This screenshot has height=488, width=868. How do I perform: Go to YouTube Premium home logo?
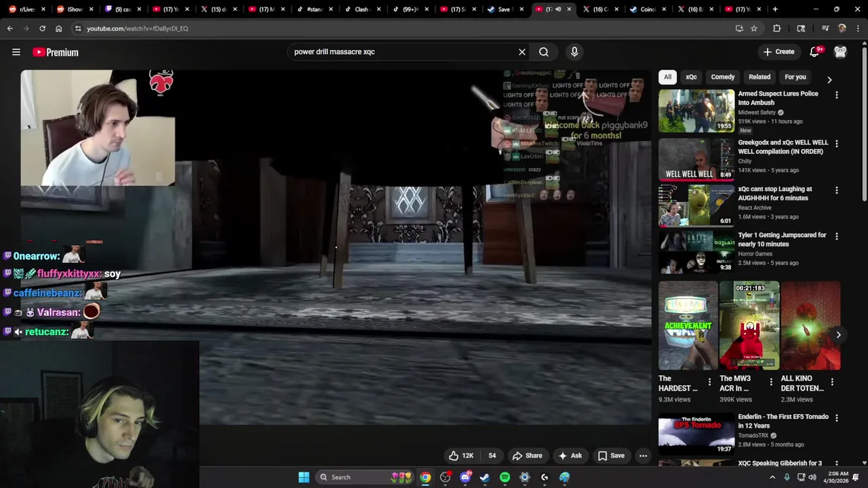click(56, 52)
